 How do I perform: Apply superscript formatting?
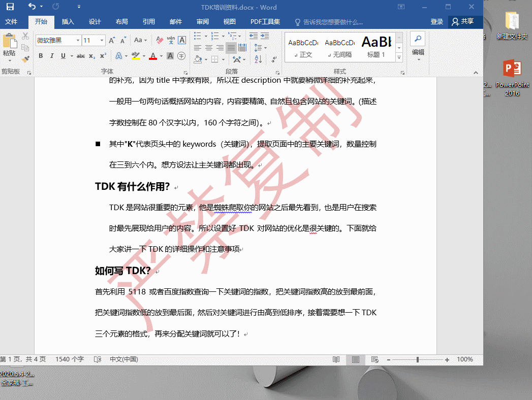click(x=103, y=56)
